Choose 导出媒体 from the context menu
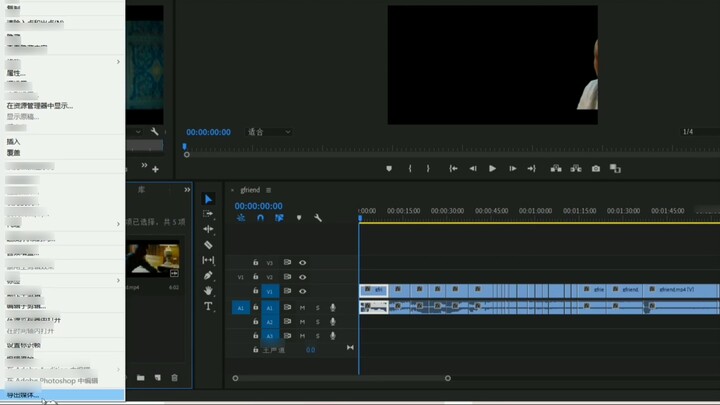Image resolution: width=720 pixels, height=405 pixels. (x=22, y=395)
